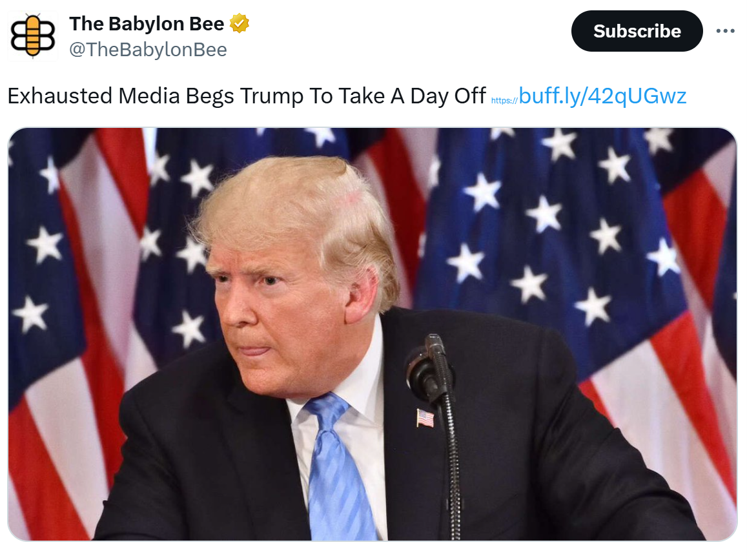747x560 pixels.
Task: Click the bee logo in the avatar
Action: click(33, 36)
